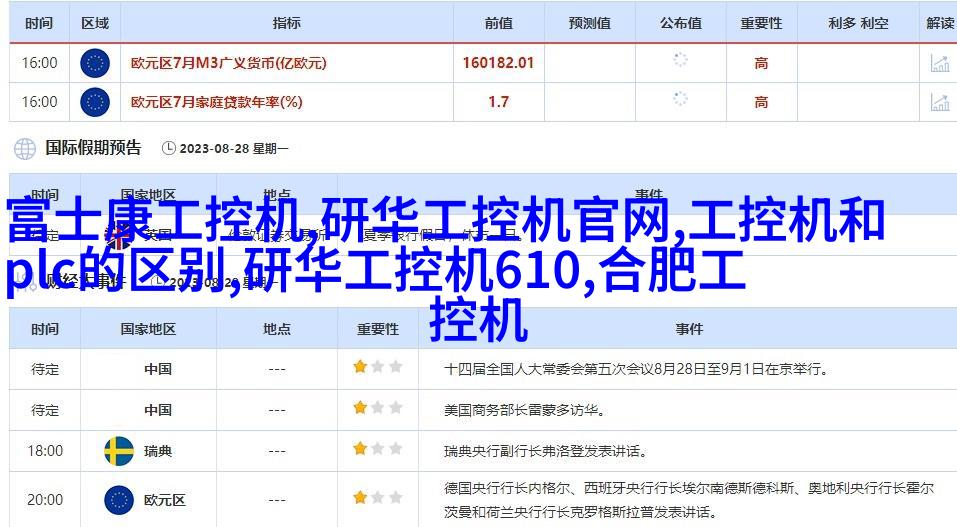Click the 事件 header in the bottom events table
The height and width of the screenshot is (527, 957).
689,329
